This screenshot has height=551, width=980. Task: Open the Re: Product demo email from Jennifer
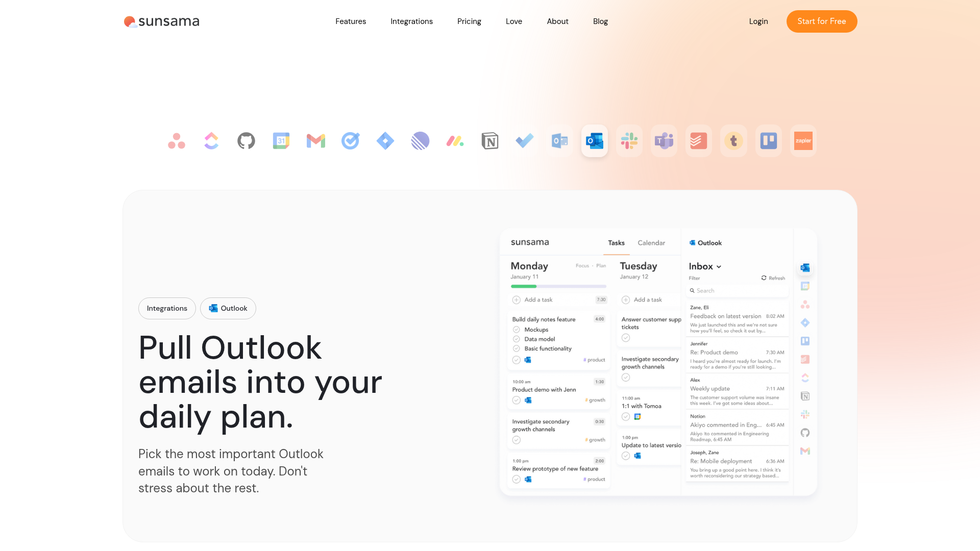(x=737, y=355)
